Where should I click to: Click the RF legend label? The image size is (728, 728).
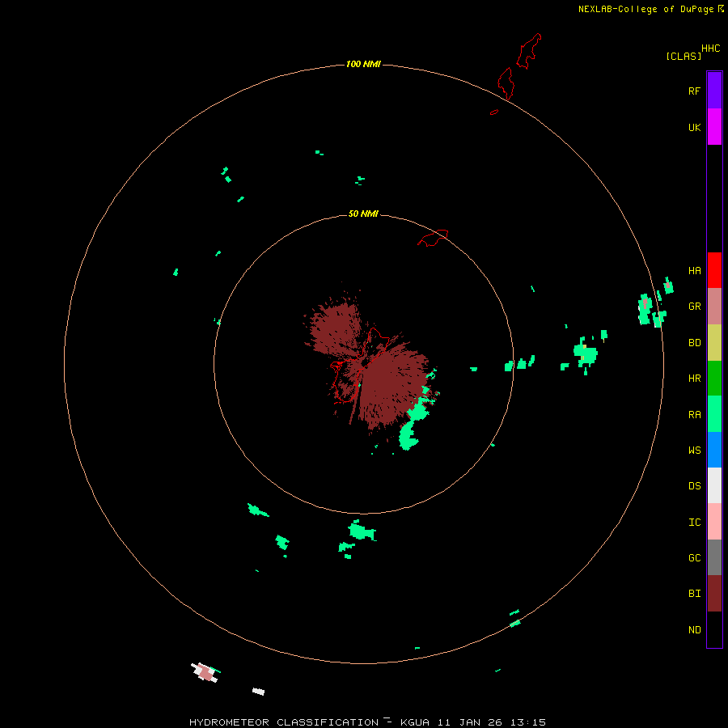click(x=694, y=91)
